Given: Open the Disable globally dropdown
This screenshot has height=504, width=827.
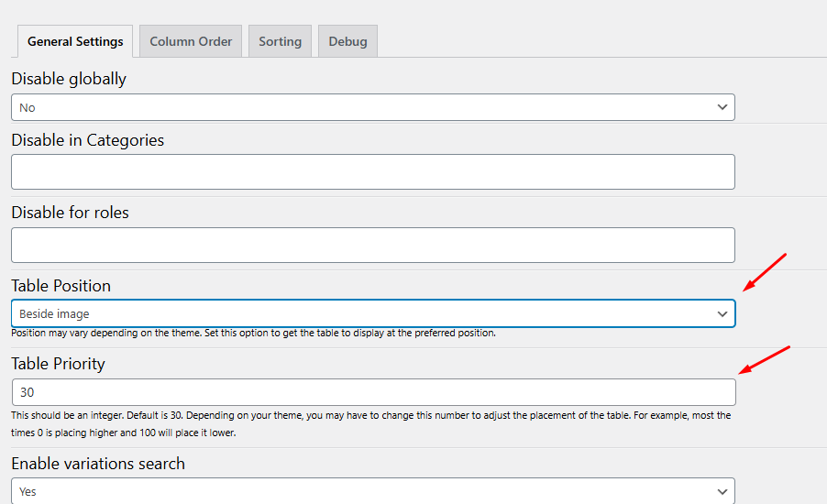Looking at the screenshot, I should pyautogui.click(x=367, y=107).
